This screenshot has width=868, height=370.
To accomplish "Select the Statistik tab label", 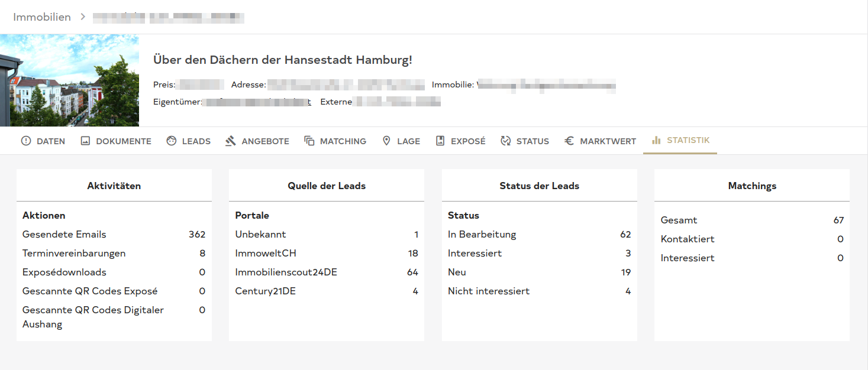I will click(x=688, y=141).
